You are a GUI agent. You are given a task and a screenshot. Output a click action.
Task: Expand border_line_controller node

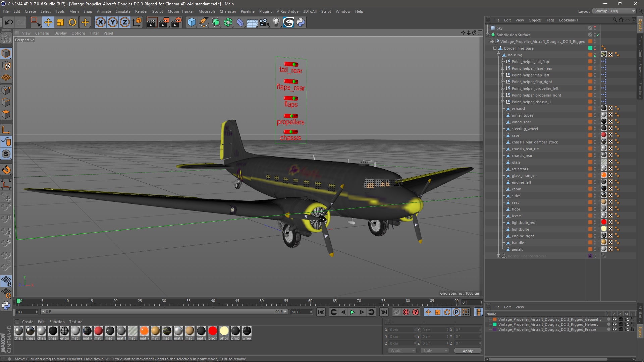coord(499,256)
